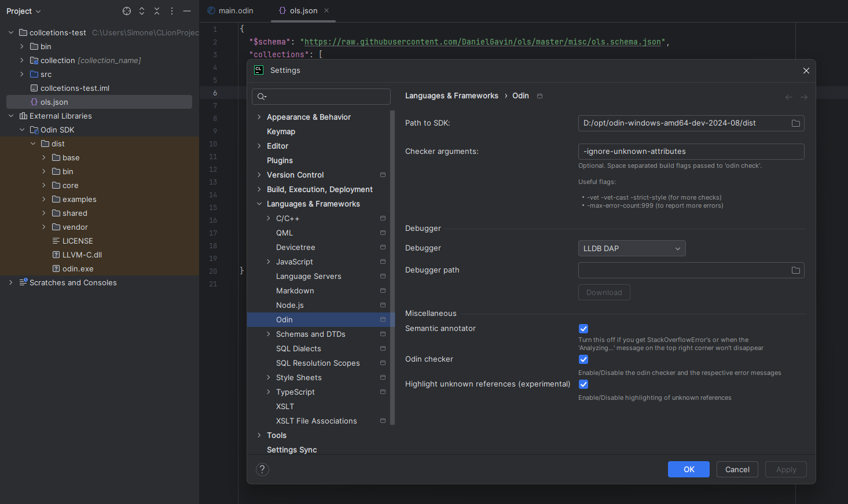The image size is (848, 504).
Task: Click project-level icon on Style Sheets row
Action: click(383, 377)
